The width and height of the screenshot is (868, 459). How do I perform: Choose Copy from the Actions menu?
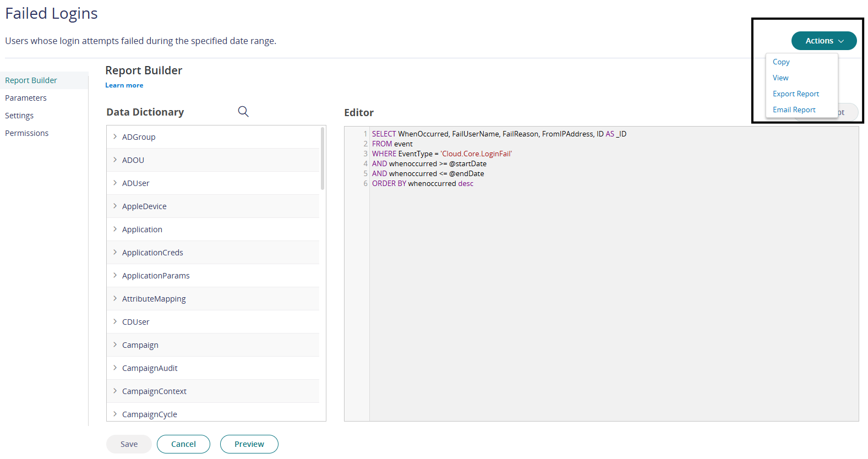781,62
